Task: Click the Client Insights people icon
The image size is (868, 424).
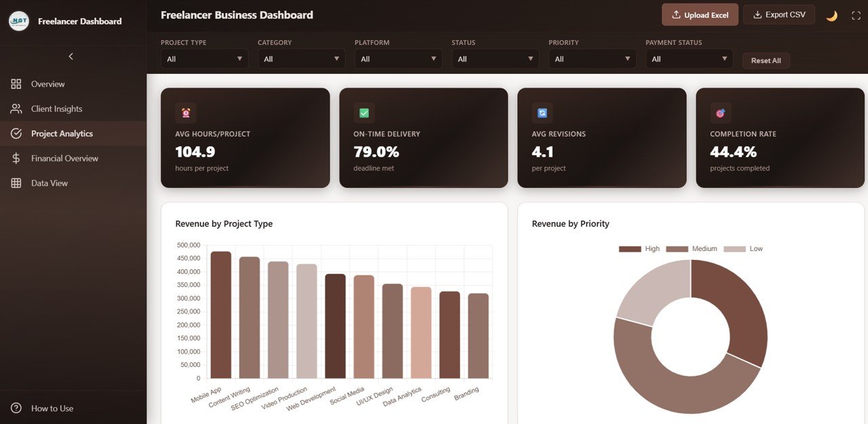Action: click(x=16, y=109)
